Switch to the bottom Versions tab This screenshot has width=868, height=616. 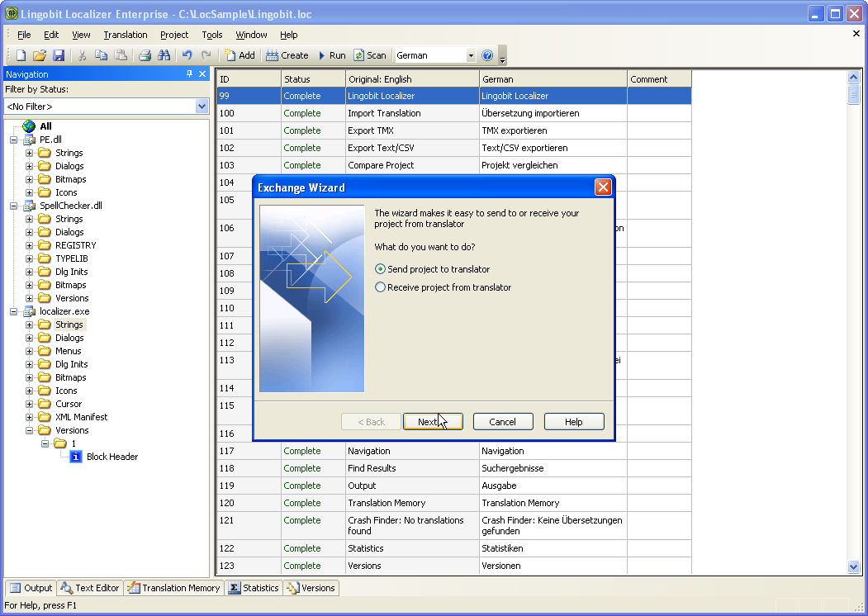[x=311, y=588]
